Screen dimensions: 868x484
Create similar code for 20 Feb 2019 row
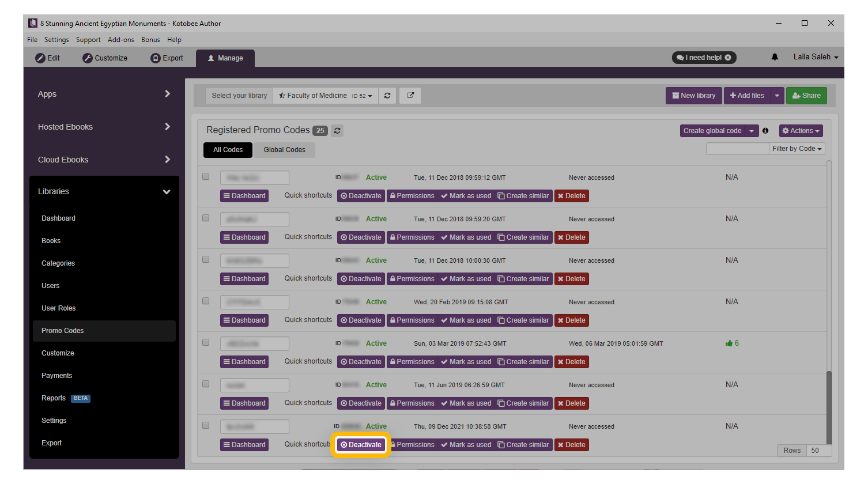click(x=523, y=320)
